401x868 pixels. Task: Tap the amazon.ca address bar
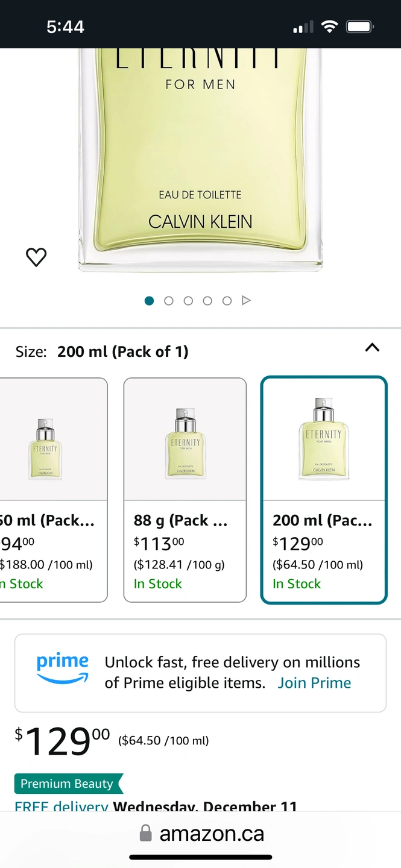[211, 834]
